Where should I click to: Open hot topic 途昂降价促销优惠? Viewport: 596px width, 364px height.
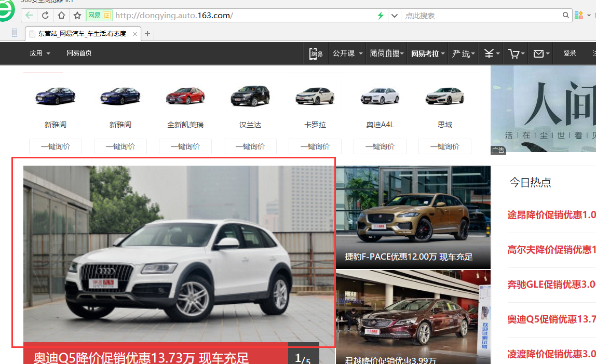pyautogui.click(x=551, y=215)
